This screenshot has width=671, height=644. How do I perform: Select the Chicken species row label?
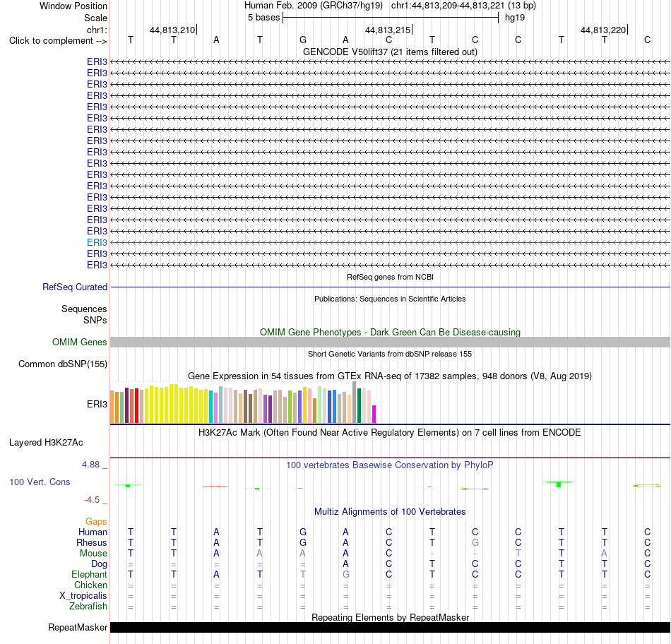click(90, 585)
